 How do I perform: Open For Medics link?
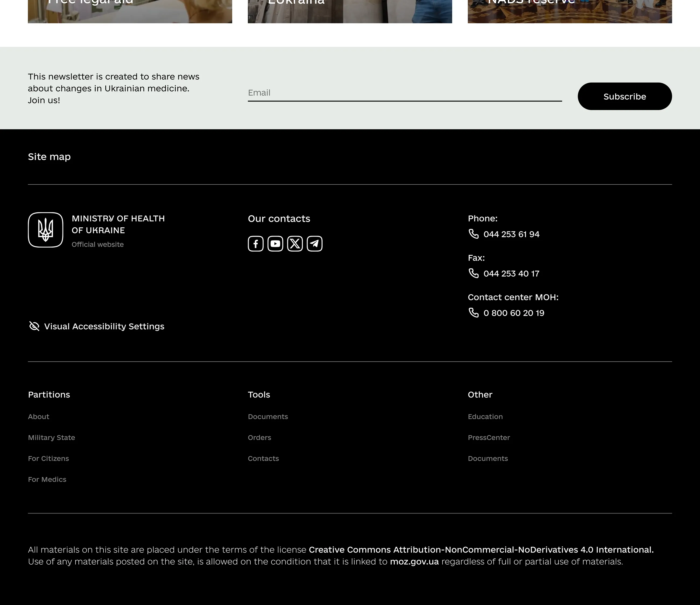(x=47, y=479)
